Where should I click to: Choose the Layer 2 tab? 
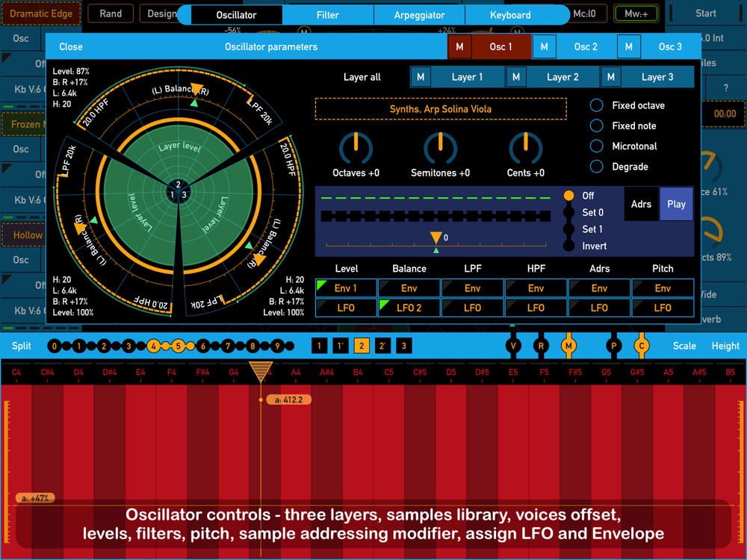[x=562, y=77]
